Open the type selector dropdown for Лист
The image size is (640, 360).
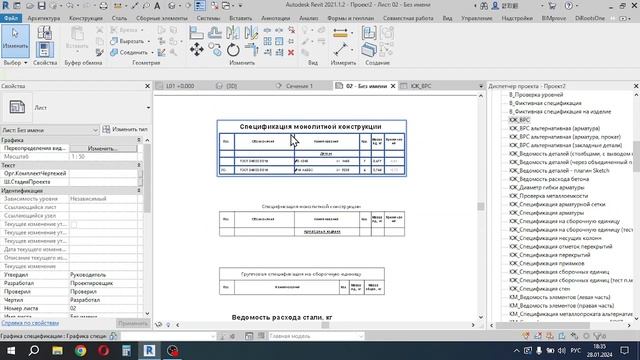pos(148,108)
